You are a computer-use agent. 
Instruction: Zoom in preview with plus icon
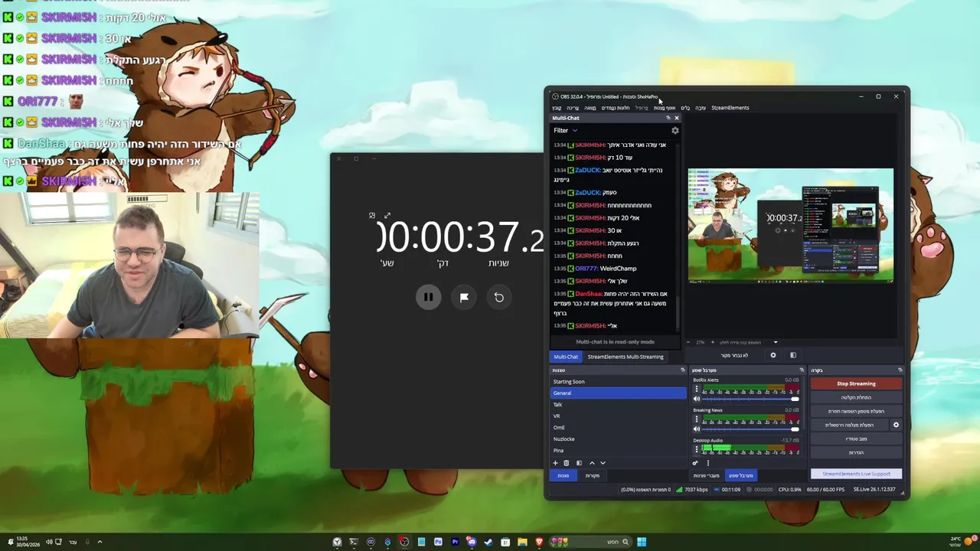(713, 343)
